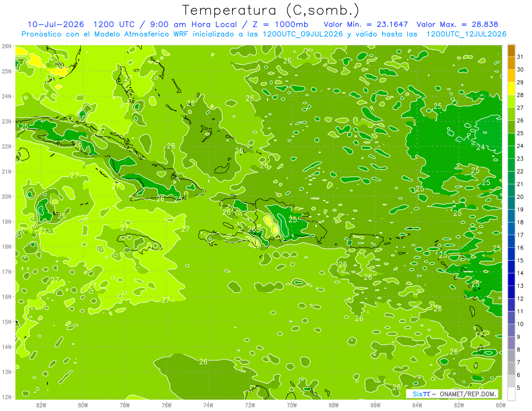Click the 66W longitude axis label
The height and width of the screenshot is (411, 532).
click(375, 405)
